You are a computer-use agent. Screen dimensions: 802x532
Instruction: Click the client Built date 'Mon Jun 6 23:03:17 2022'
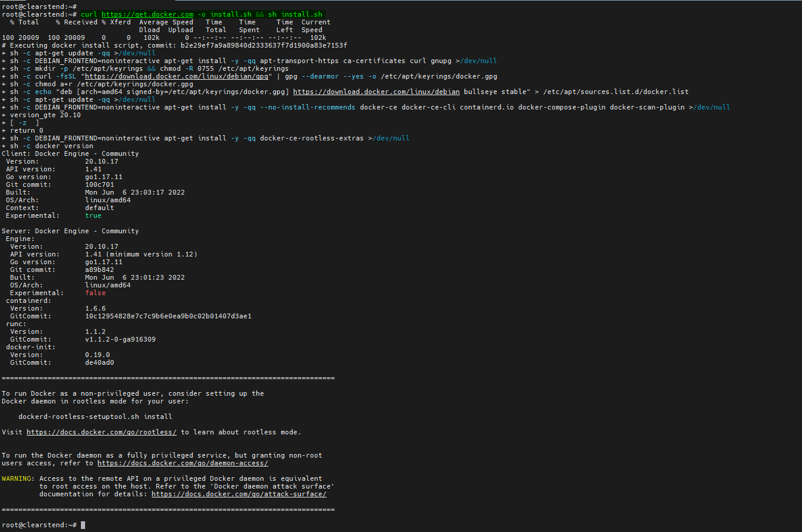pyautogui.click(x=135, y=192)
